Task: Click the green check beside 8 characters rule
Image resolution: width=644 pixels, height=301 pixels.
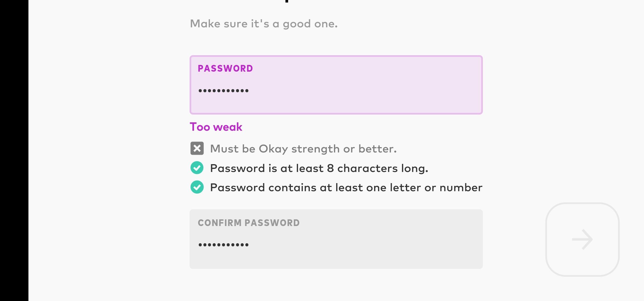Action: point(197,168)
